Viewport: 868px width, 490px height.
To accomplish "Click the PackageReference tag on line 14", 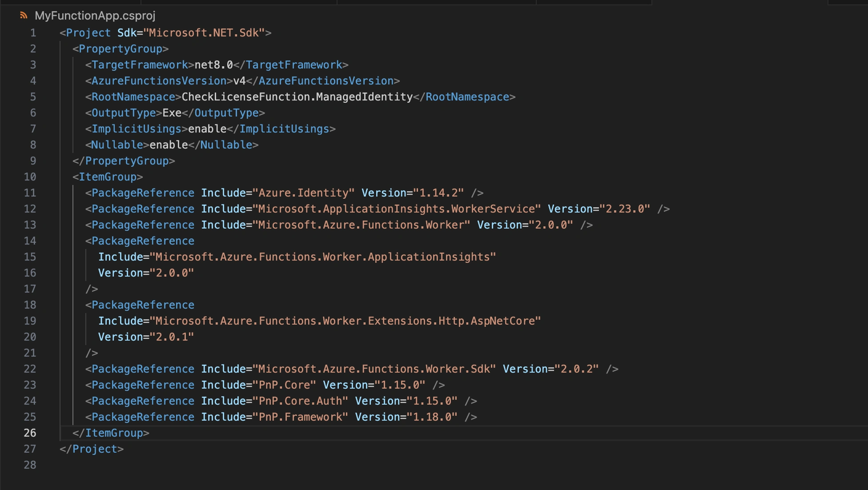I will tap(143, 241).
